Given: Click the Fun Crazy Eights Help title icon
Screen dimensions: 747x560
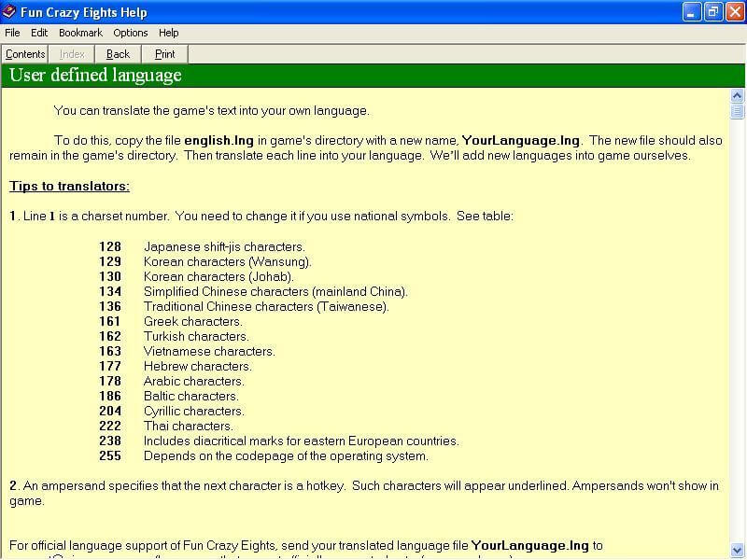Looking at the screenshot, I should pos(9,11).
